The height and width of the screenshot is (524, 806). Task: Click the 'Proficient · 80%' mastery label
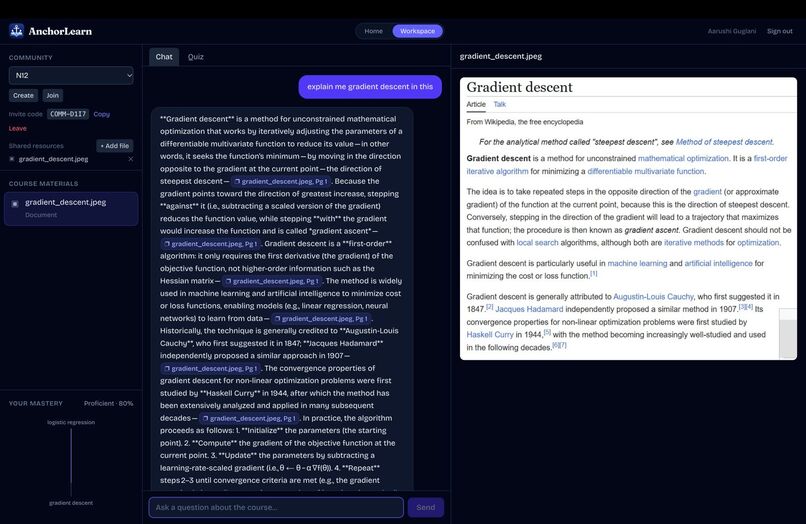tap(108, 403)
